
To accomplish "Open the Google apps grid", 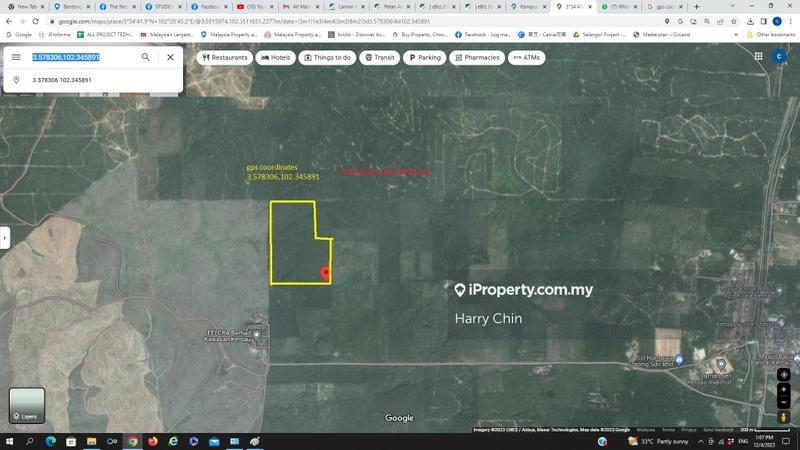I will pos(758,57).
